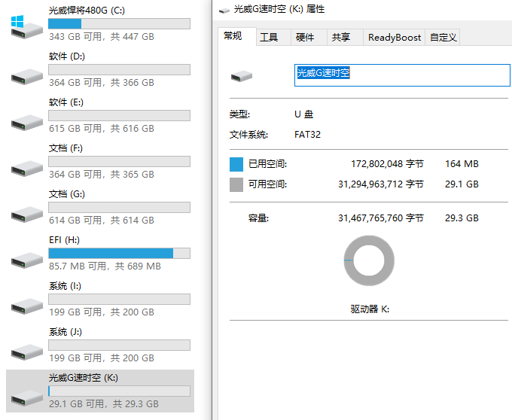Click text 364 GB 可用, 共 366 GB
This screenshot has width=512, height=420.
(x=102, y=83)
